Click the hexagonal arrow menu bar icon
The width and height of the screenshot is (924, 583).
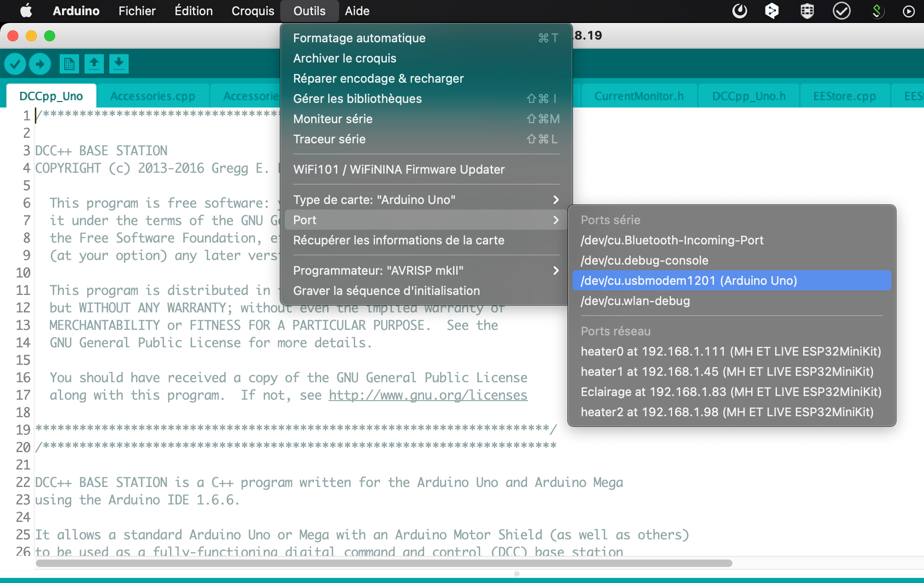772,11
